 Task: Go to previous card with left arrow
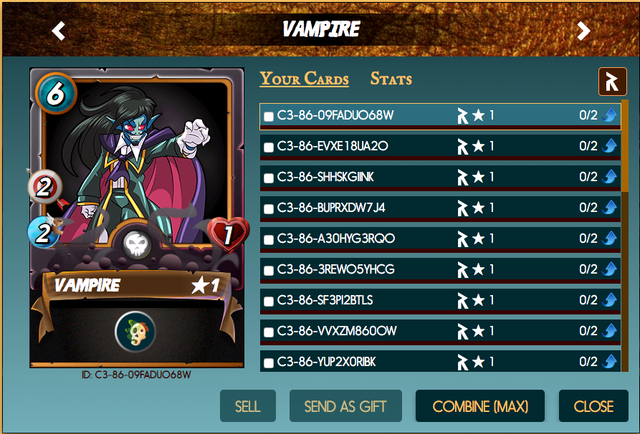59,31
